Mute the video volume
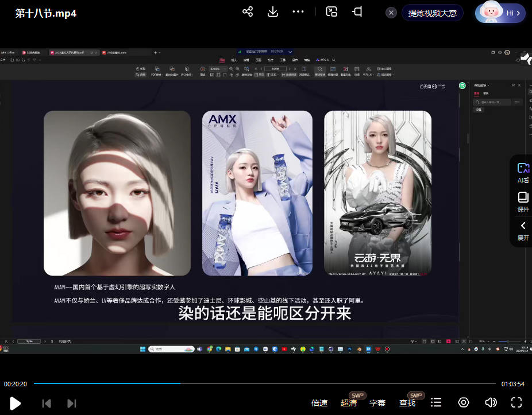Screen dimensions: 532x415 click(x=490, y=402)
